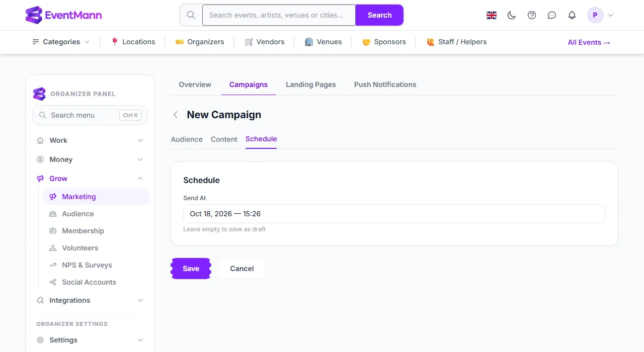Click the Venues building icon
This screenshot has height=352, width=644.
tap(309, 42)
